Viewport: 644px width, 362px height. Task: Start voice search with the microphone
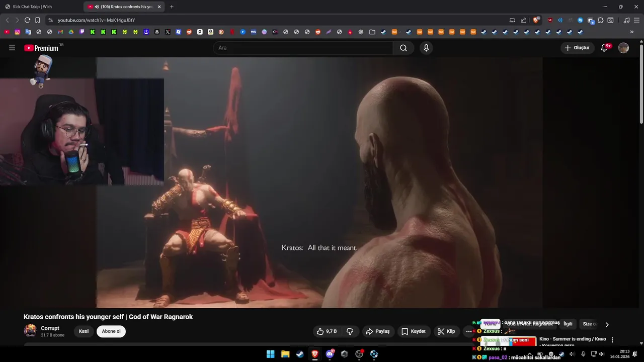click(426, 48)
